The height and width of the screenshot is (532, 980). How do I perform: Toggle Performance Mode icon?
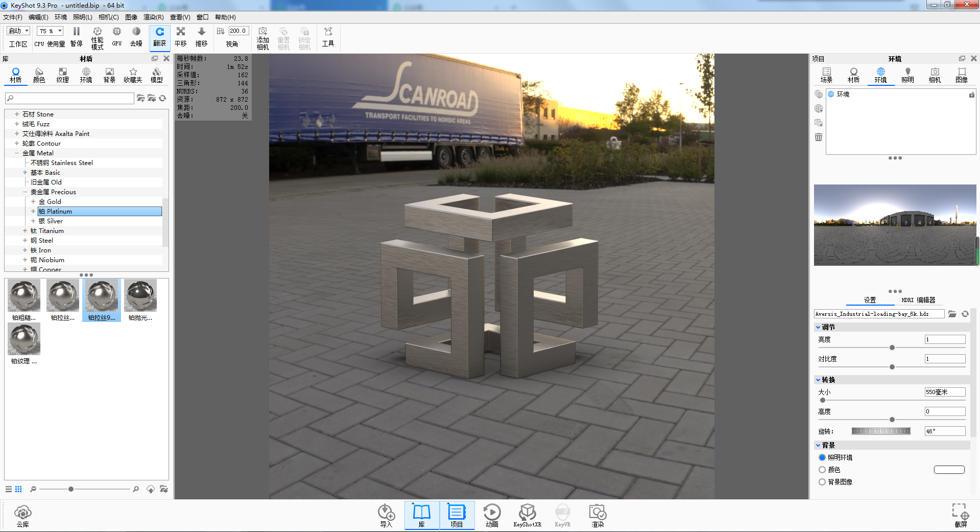(x=97, y=32)
